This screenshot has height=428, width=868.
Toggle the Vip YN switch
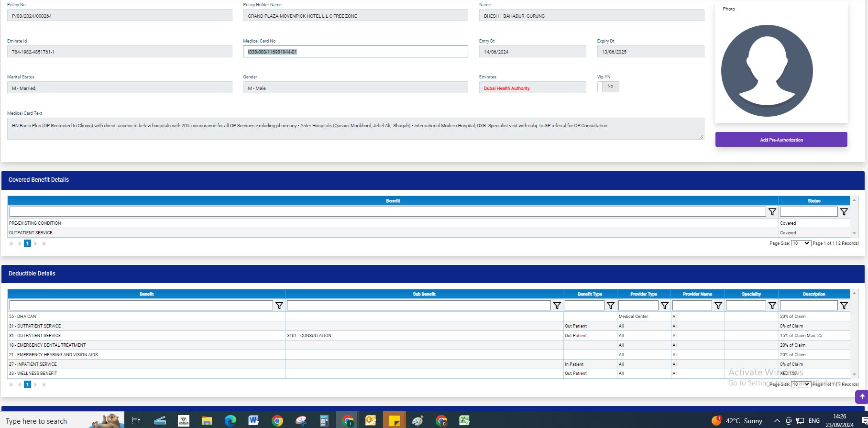coord(608,87)
